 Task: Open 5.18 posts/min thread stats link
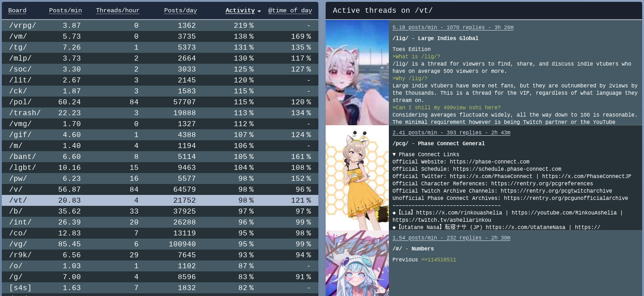(x=453, y=28)
